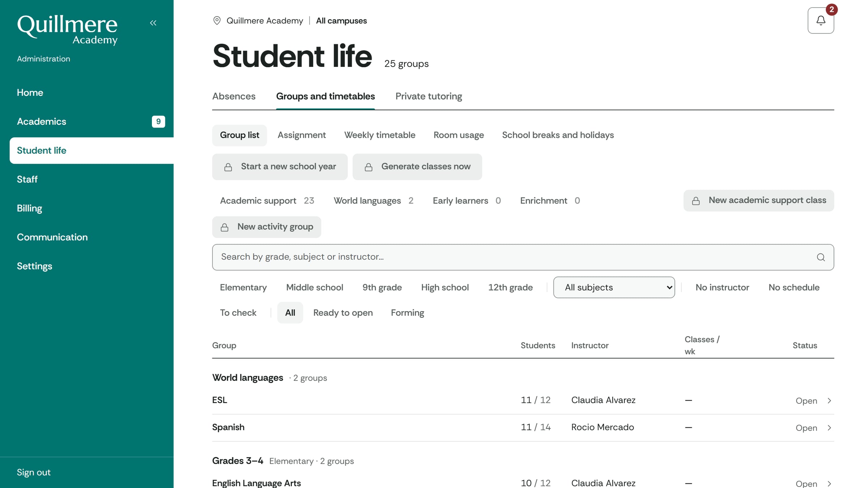Open the ESL row chevron
The image size is (868, 488).
(x=829, y=401)
